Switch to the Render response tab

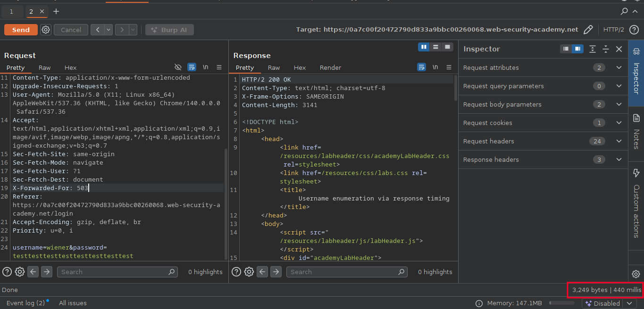tap(330, 67)
